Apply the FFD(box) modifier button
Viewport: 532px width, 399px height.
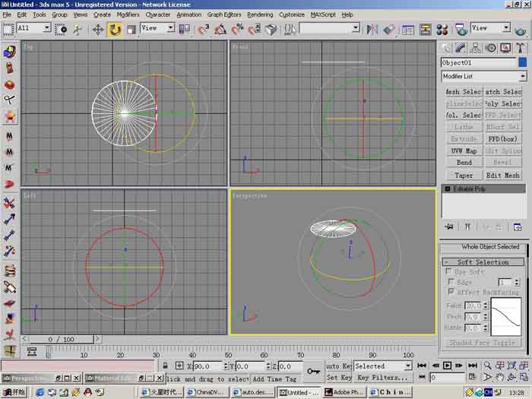pos(503,139)
